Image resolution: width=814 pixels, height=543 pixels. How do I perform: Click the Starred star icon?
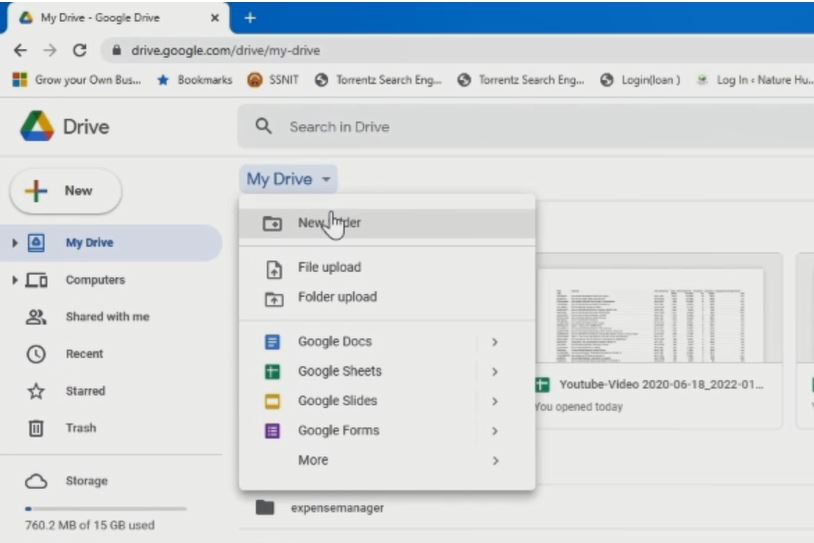coord(37,391)
